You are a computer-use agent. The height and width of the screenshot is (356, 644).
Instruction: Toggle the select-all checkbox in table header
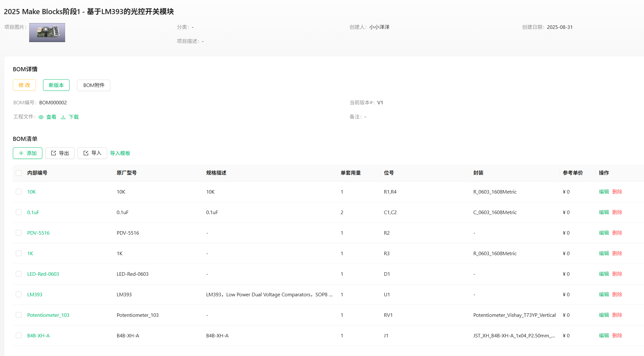click(19, 173)
